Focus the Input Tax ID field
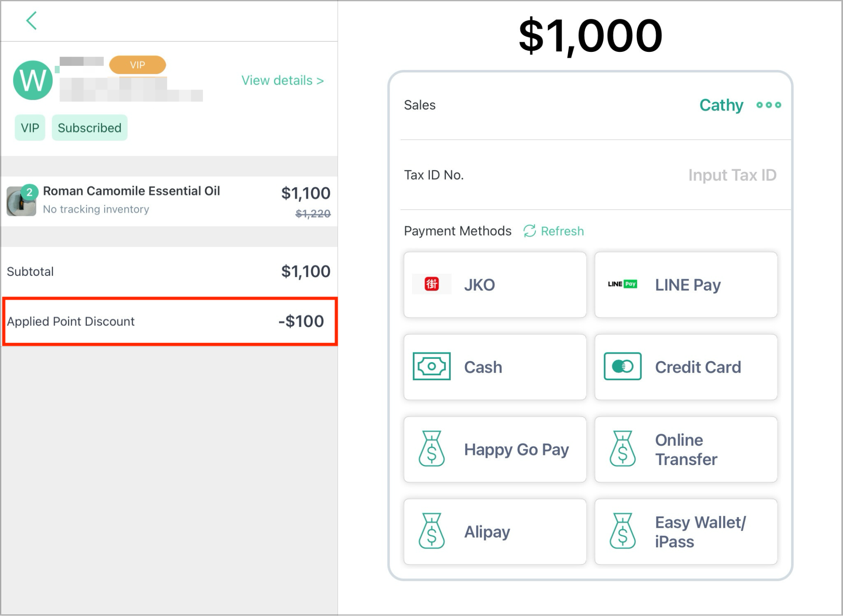This screenshot has height=616, width=843. tap(732, 175)
